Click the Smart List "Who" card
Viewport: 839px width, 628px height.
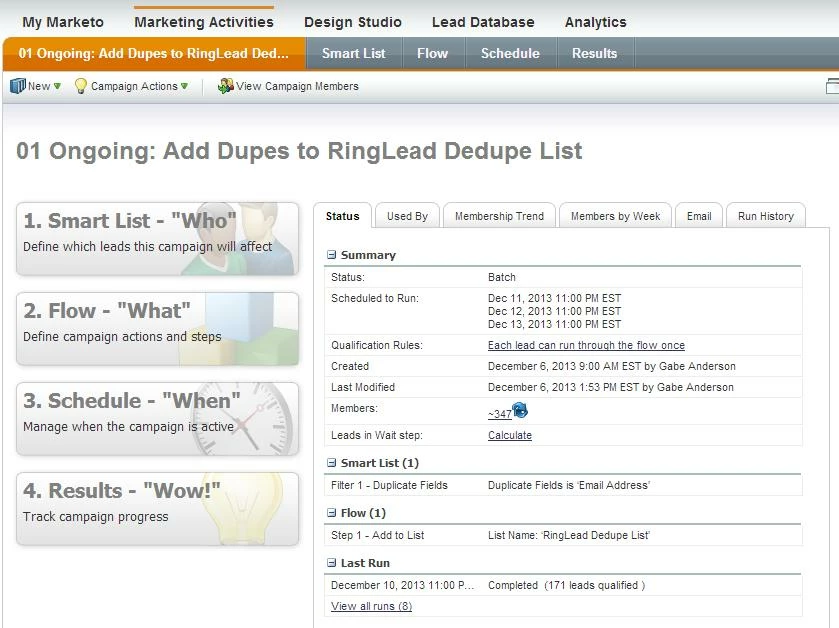[x=157, y=239]
